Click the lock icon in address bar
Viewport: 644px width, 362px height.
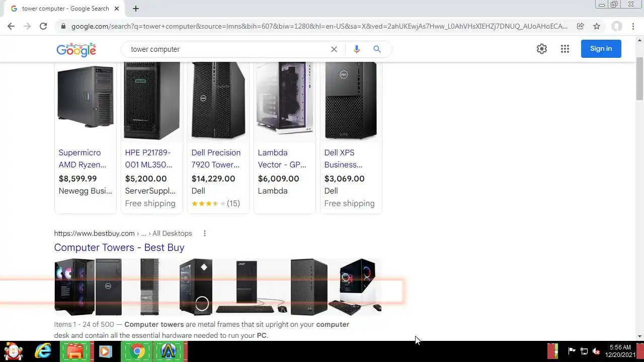tap(62, 26)
